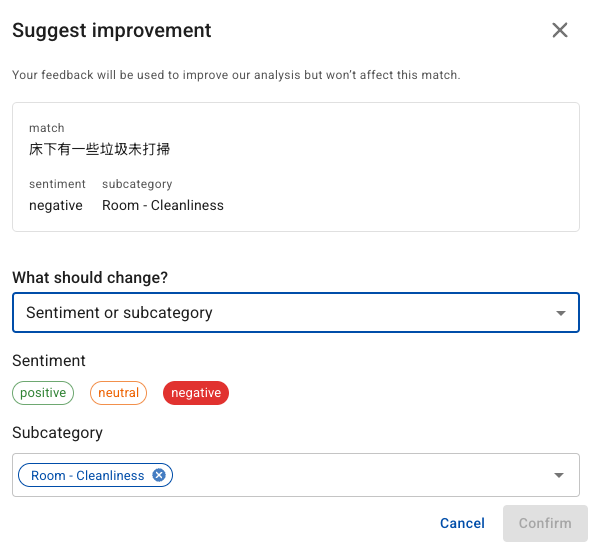Click the Sentiment section label
Image resolution: width=593 pixels, height=547 pixels.
(49, 361)
